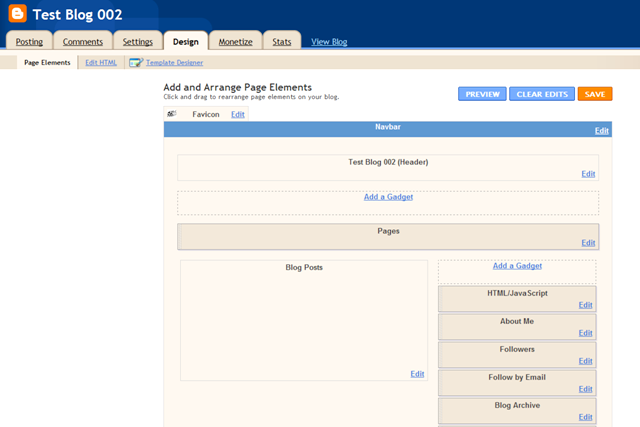Edit the Favicon
The width and height of the screenshot is (640, 427).
tap(237, 114)
